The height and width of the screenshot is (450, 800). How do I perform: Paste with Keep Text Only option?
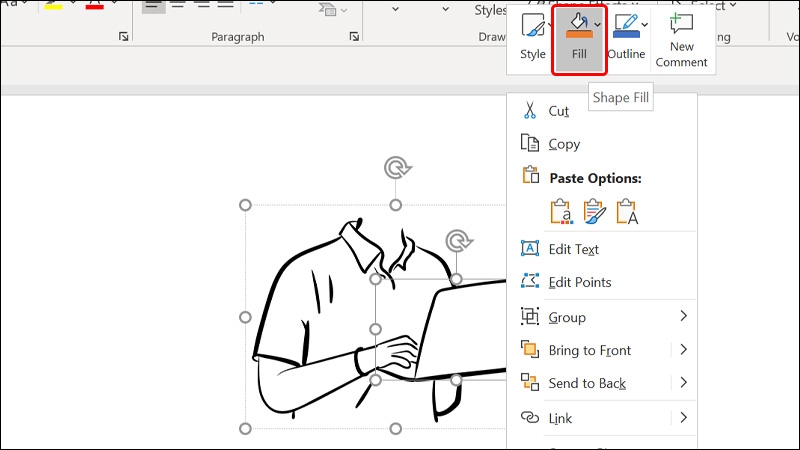(627, 211)
